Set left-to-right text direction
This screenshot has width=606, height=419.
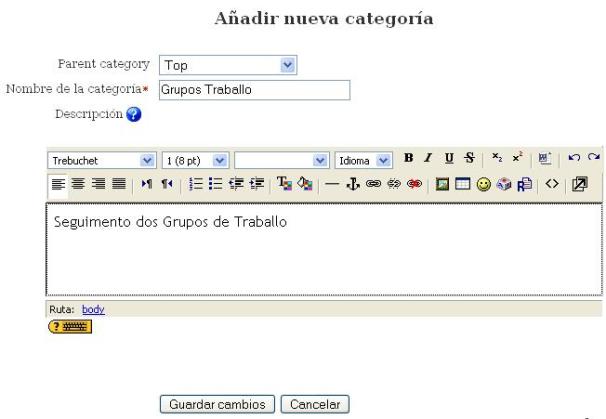click(146, 184)
